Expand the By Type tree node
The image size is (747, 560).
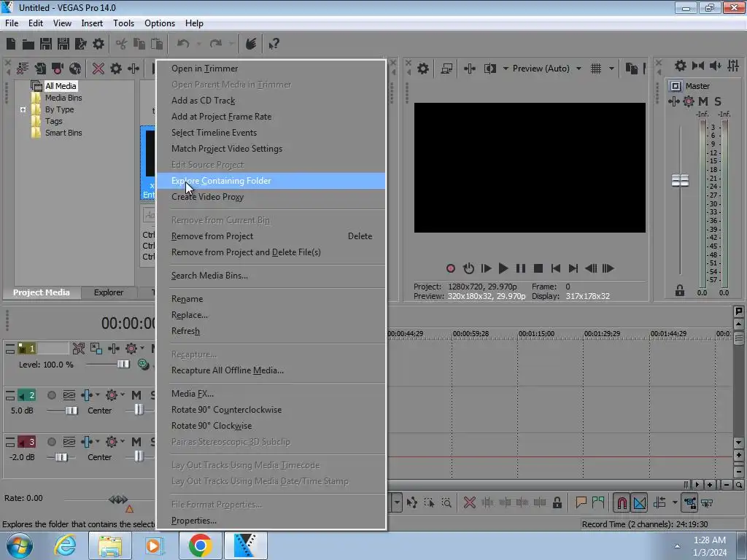pos(23,109)
